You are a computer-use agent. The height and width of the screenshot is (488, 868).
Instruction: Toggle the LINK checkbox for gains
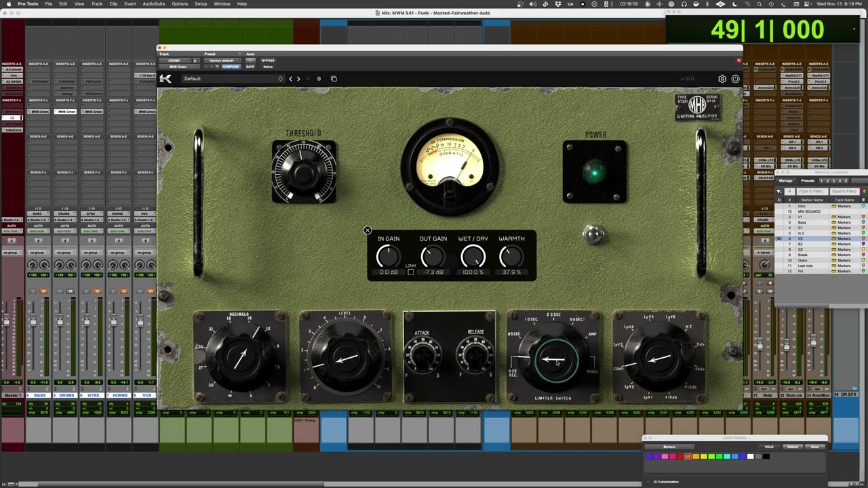click(x=410, y=272)
